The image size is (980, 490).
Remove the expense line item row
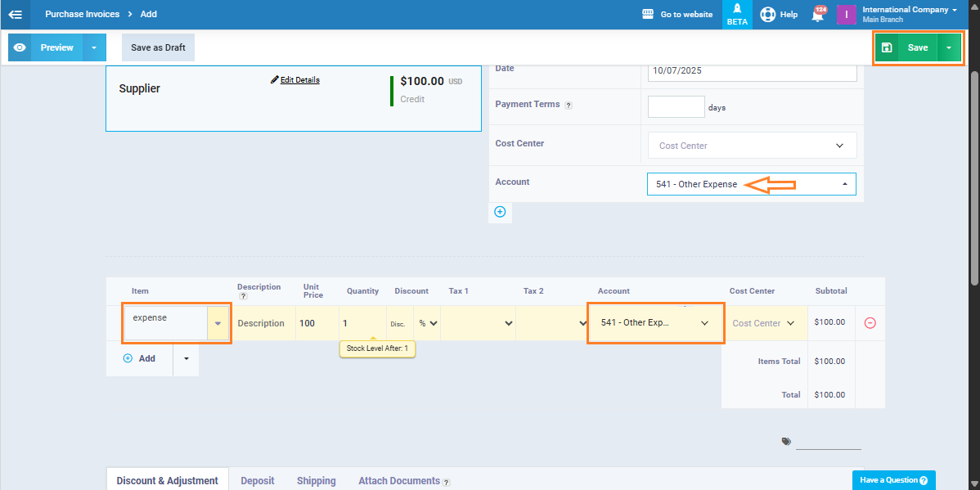[x=870, y=323]
